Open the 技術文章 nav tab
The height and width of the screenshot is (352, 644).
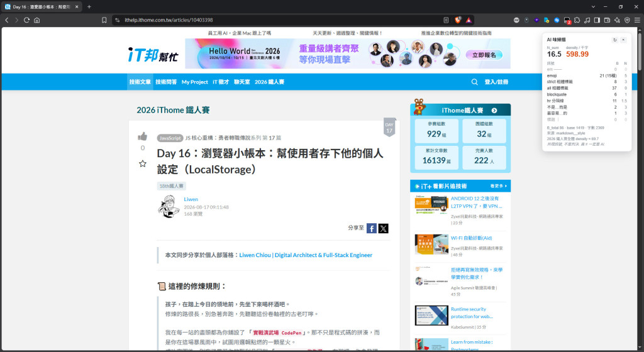140,82
